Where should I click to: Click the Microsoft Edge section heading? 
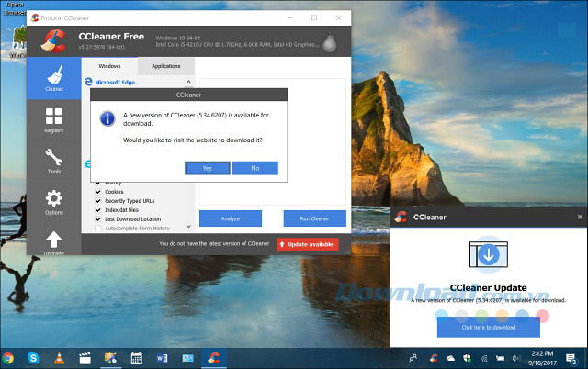tap(115, 82)
